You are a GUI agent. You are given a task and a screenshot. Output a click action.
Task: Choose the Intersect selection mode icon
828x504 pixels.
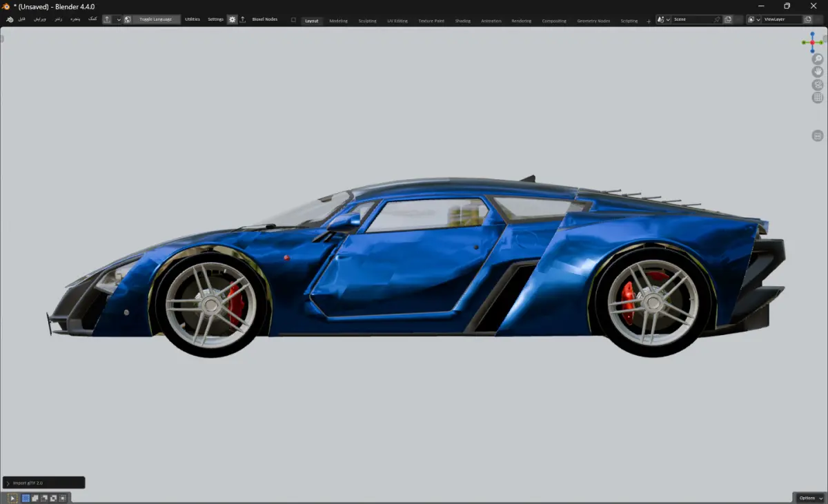pyautogui.click(x=62, y=498)
